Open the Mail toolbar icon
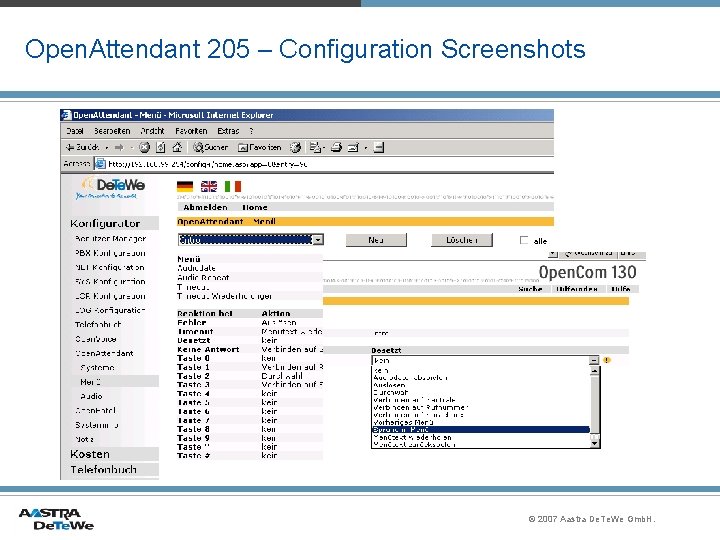This screenshot has height=540, width=720. point(315,147)
